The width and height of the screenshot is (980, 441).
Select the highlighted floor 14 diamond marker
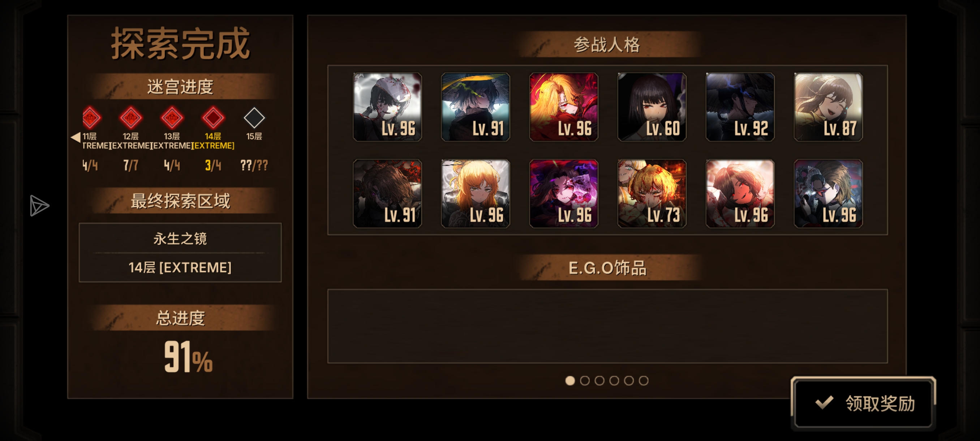[213, 118]
